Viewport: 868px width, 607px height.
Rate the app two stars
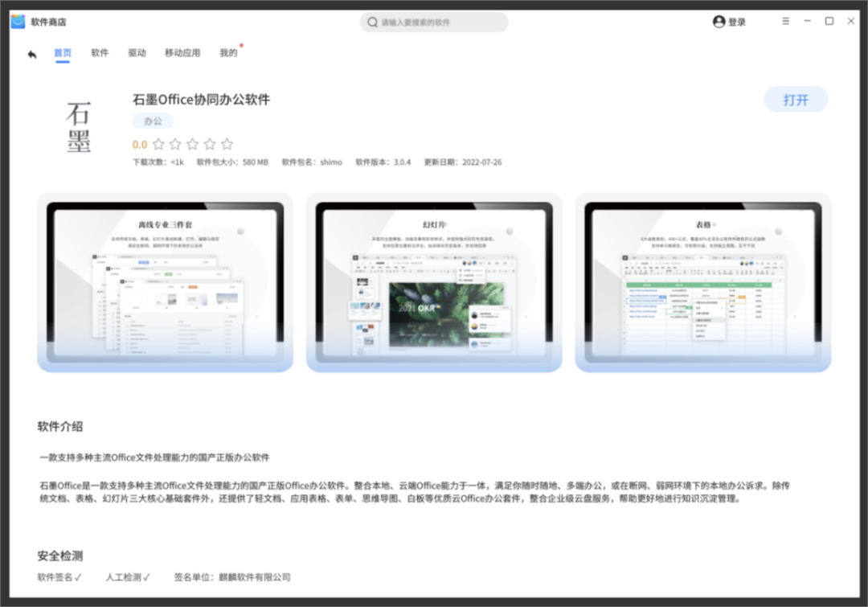pos(175,145)
